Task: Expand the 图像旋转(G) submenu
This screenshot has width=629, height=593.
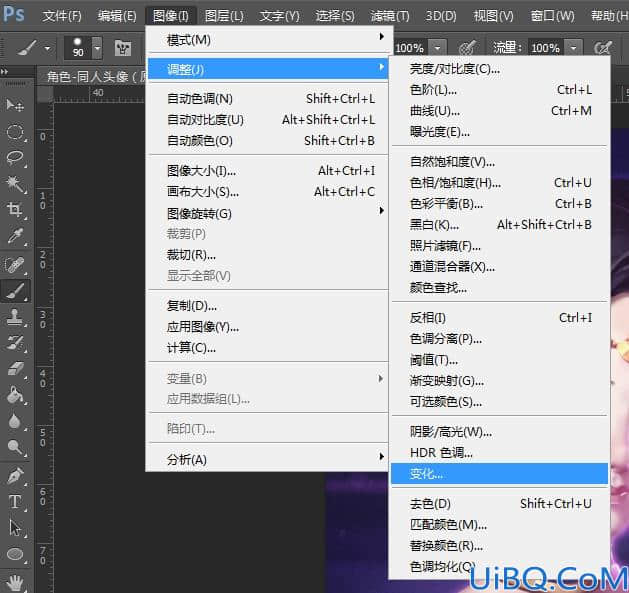Action: 268,213
